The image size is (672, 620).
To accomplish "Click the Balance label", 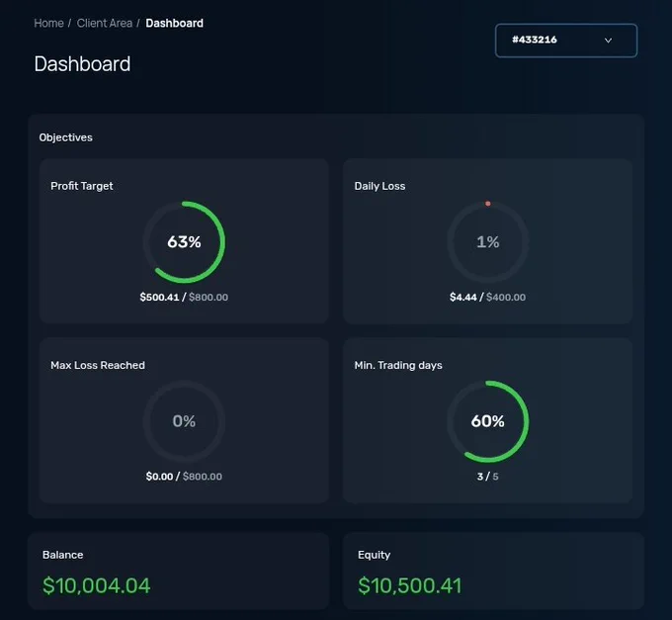I will 62,555.
